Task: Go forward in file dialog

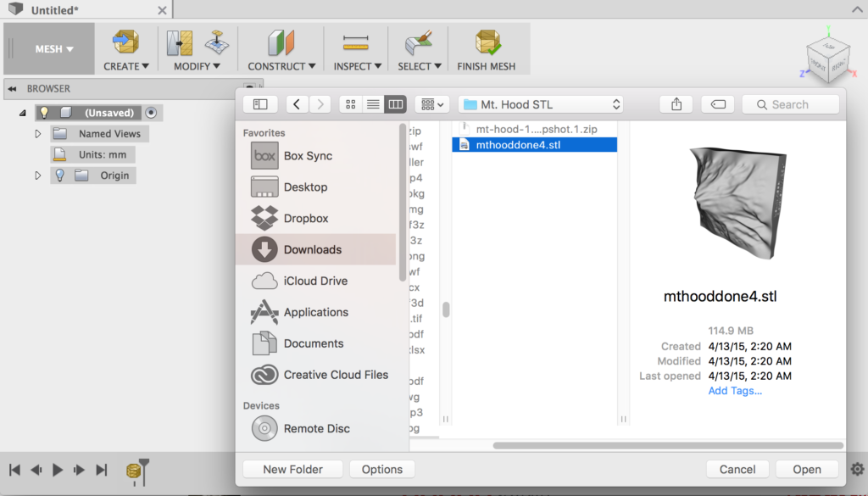Action: point(320,104)
